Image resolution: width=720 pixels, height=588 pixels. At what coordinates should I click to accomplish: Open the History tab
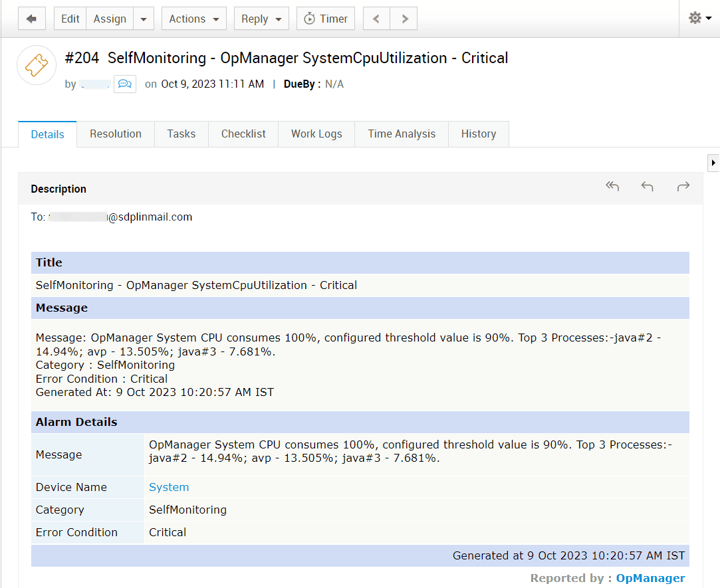coord(479,134)
